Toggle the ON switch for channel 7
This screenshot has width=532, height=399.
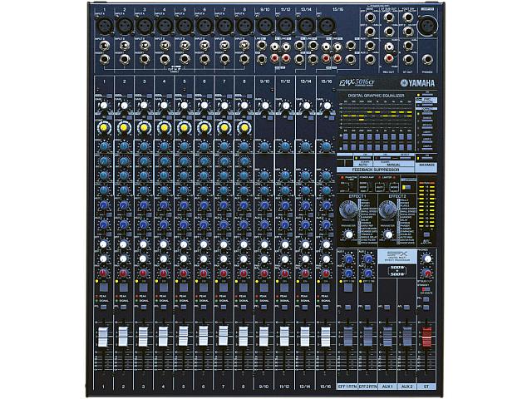click(x=224, y=286)
